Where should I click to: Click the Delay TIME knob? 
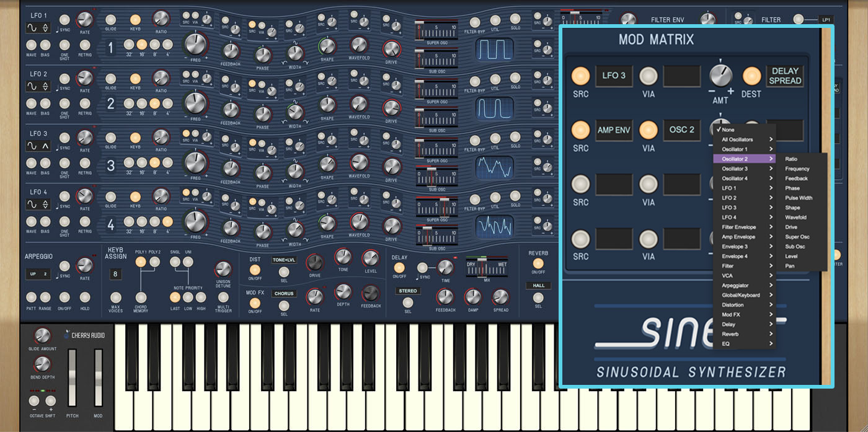point(445,267)
